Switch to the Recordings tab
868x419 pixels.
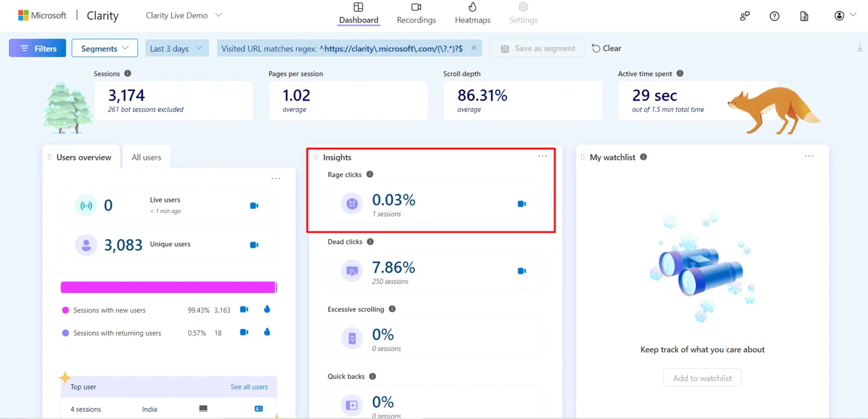416,14
